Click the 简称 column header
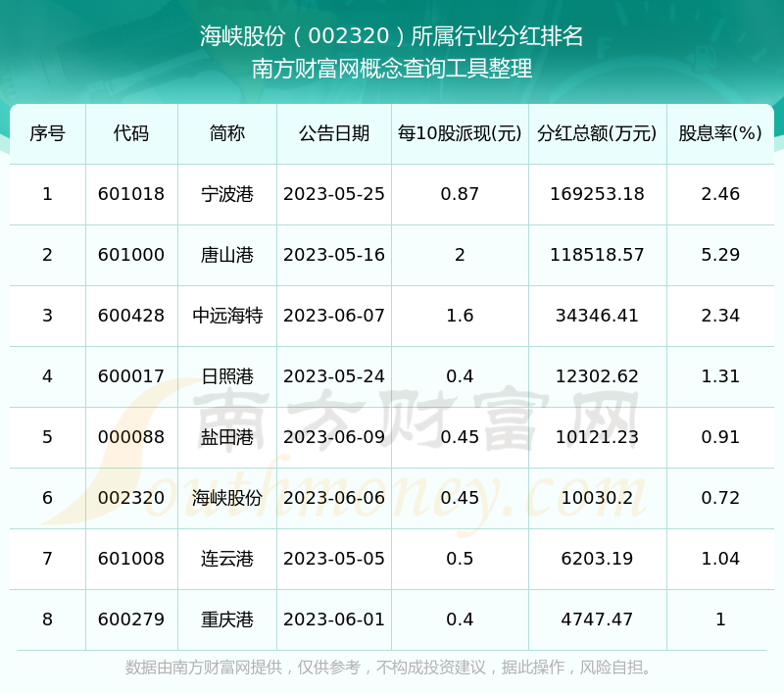This screenshot has width=784, height=694. point(227,133)
